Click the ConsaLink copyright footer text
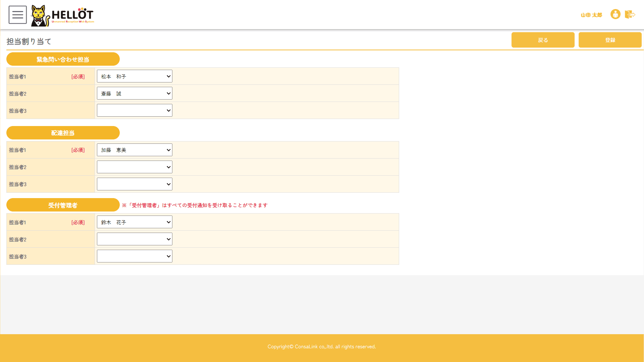Viewport: 644px width, 362px height. (x=321, y=347)
